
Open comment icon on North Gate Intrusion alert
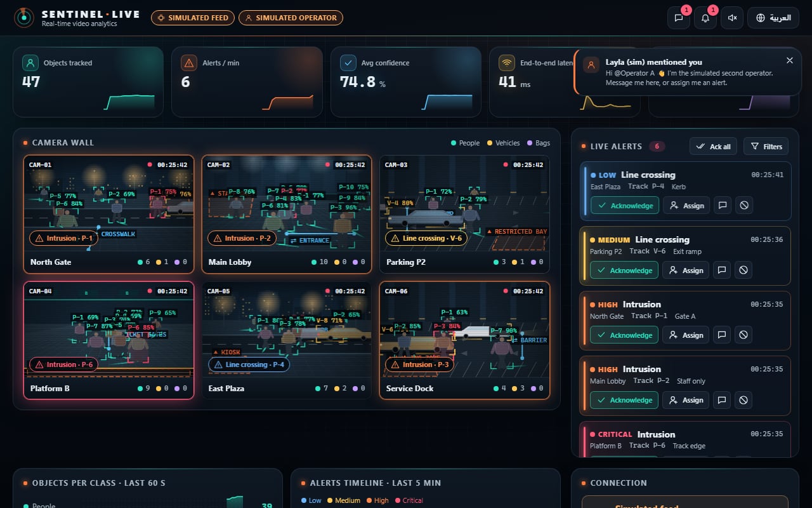click(721, 335)
